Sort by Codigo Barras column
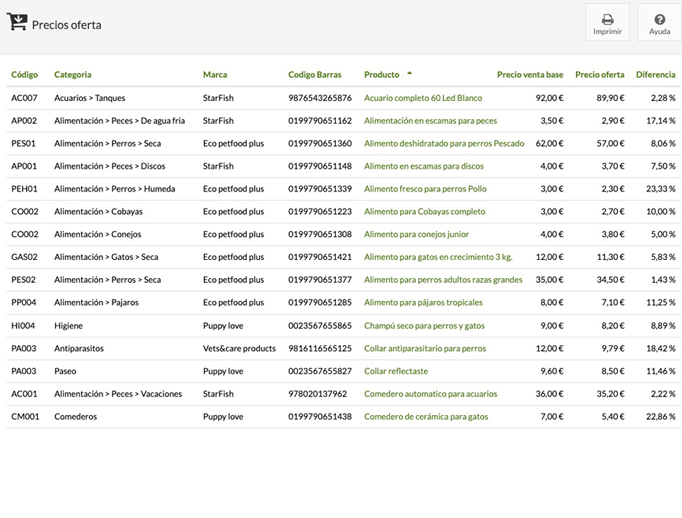682x518 pixels. click(x=315, y=75)
